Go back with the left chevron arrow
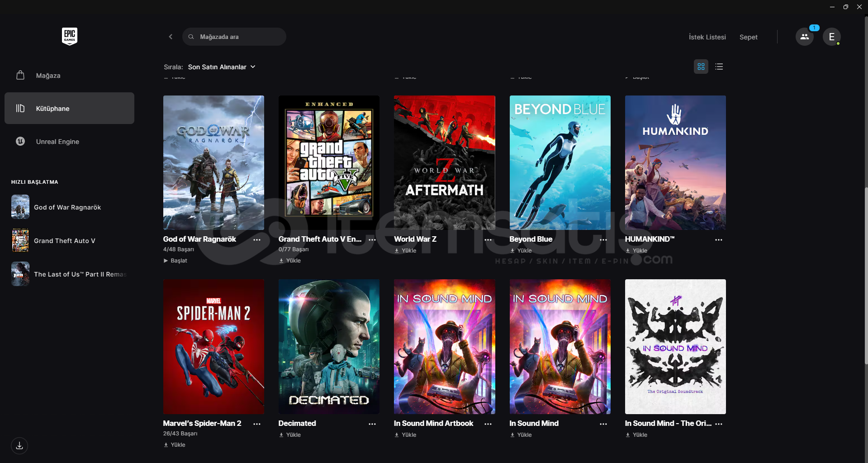Viewport: 868px width, 463px height. point(171,37)
